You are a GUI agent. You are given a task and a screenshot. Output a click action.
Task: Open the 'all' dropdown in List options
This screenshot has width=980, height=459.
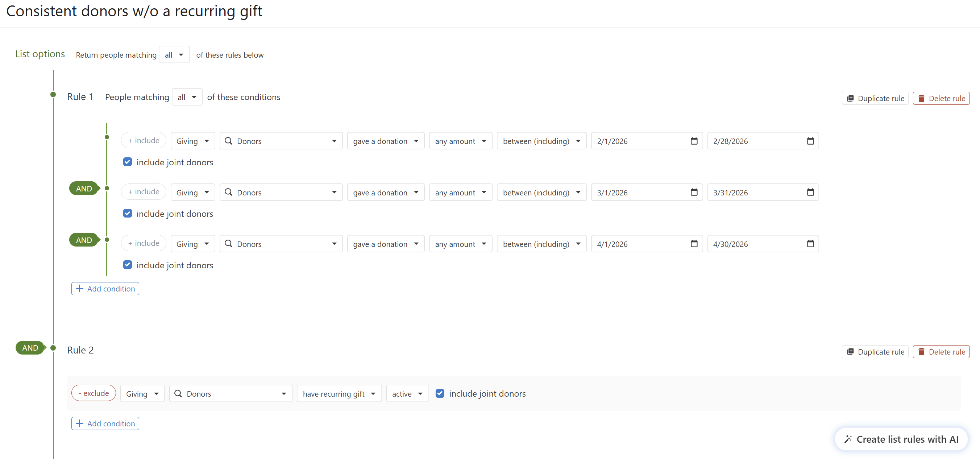[x=174, y=55]
